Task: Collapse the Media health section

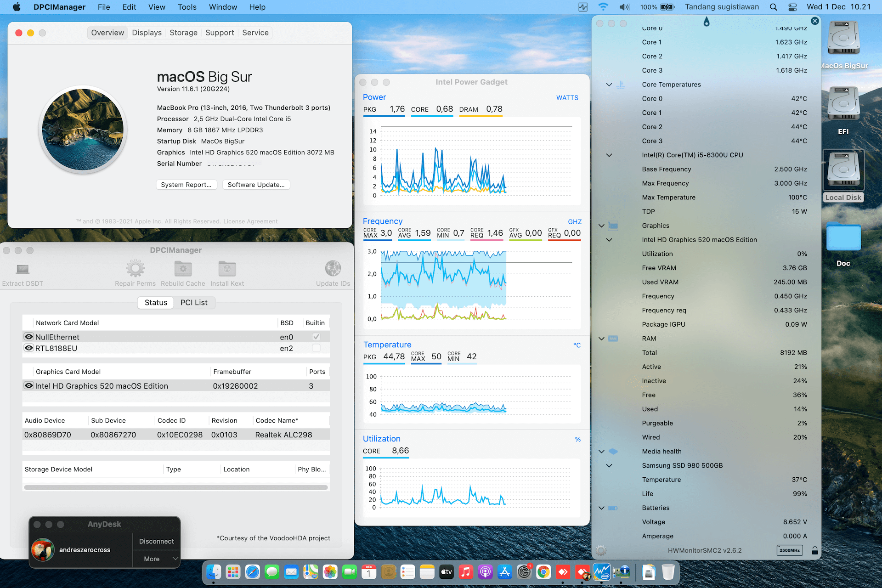Action: click(601, 452)
